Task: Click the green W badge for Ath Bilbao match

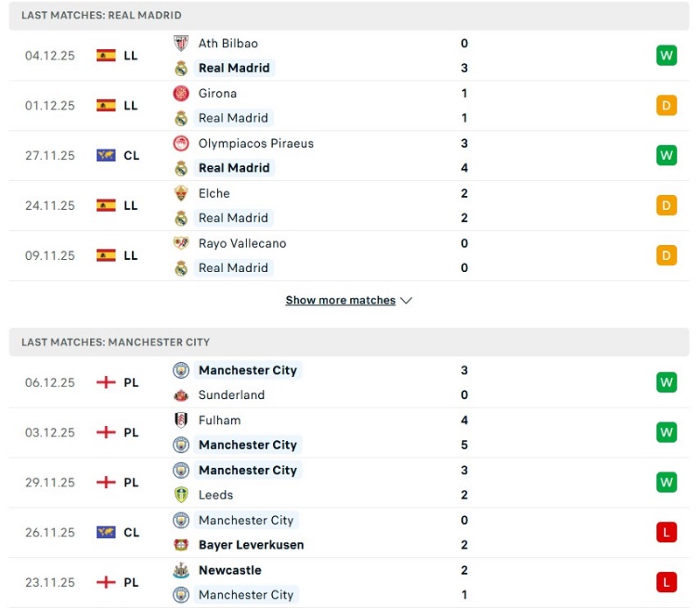Action: coord(667,56)
